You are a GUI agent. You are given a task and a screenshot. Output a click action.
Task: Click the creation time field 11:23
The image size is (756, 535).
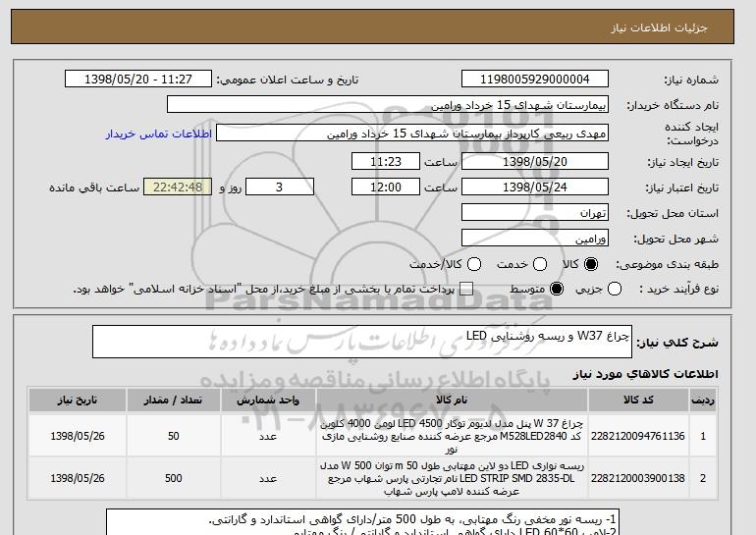point(386,161)
